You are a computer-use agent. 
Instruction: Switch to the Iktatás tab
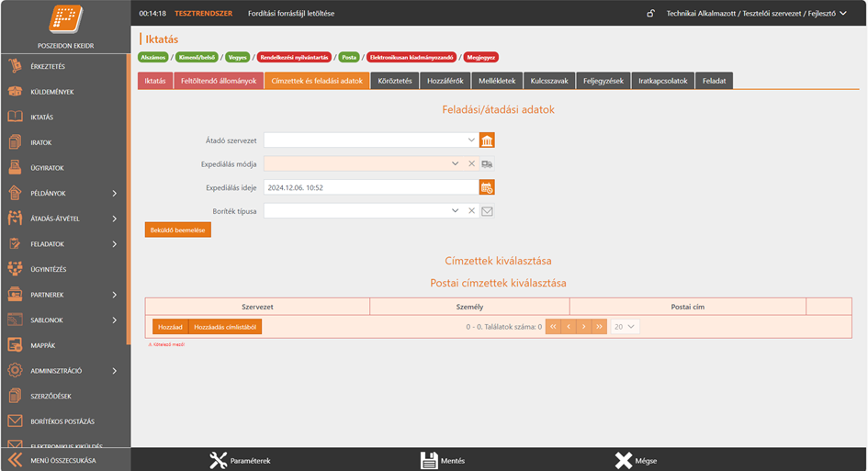pyautogui.click(x=155, y=81)
